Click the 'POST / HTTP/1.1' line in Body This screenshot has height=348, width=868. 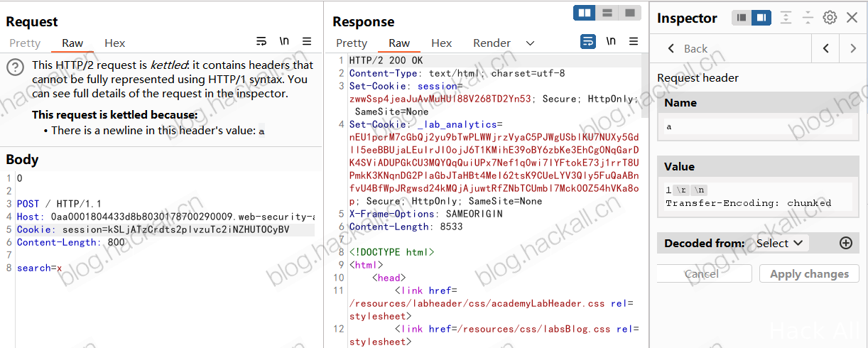point(59,204)
